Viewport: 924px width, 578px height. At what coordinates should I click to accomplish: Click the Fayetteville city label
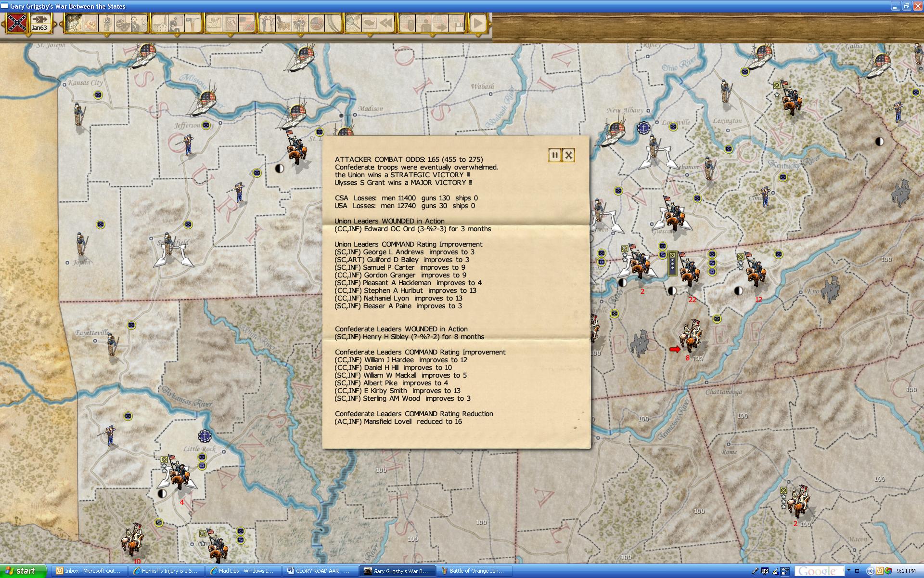92,333
